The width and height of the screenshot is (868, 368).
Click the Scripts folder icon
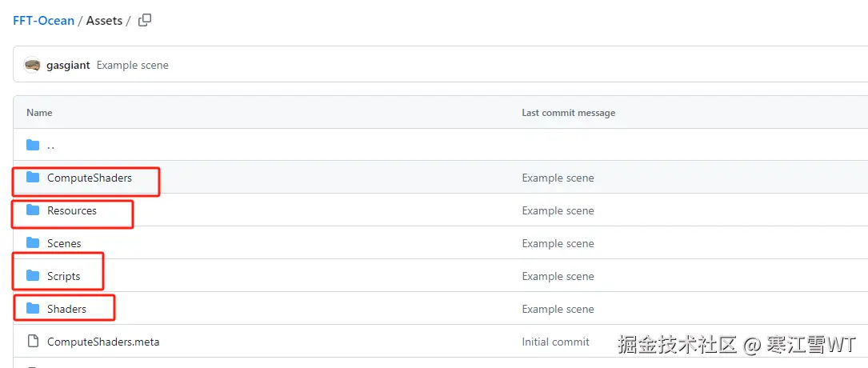(33, 276)
